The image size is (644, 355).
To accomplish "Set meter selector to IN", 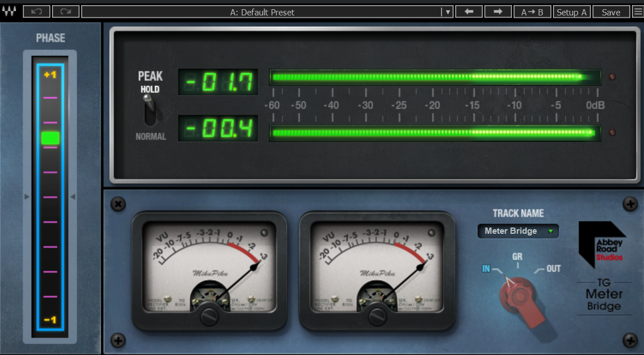I will (486, 269).
